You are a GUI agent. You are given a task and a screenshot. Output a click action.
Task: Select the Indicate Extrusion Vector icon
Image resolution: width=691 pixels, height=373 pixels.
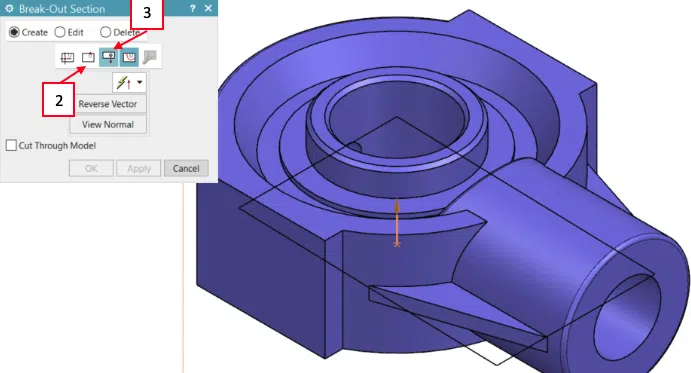[x=108, y=57]
